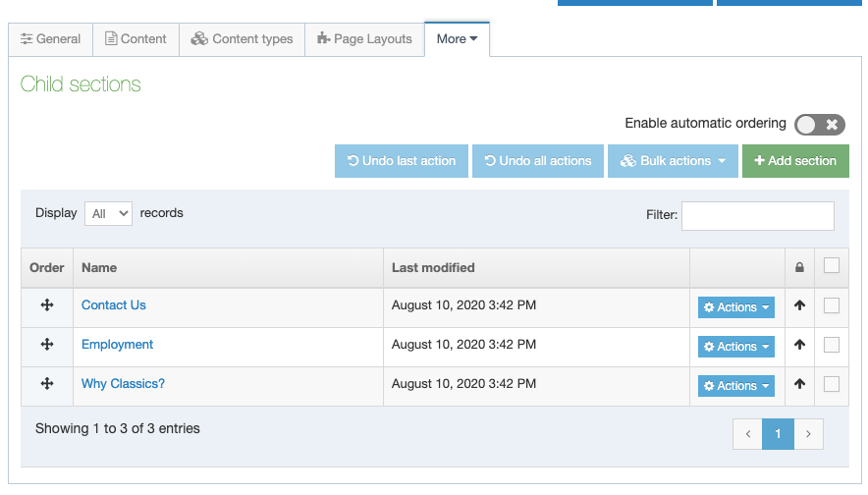Enable automatic ordering toggle
The width and height of the screenshot is (868, 495).
point(819,125)
